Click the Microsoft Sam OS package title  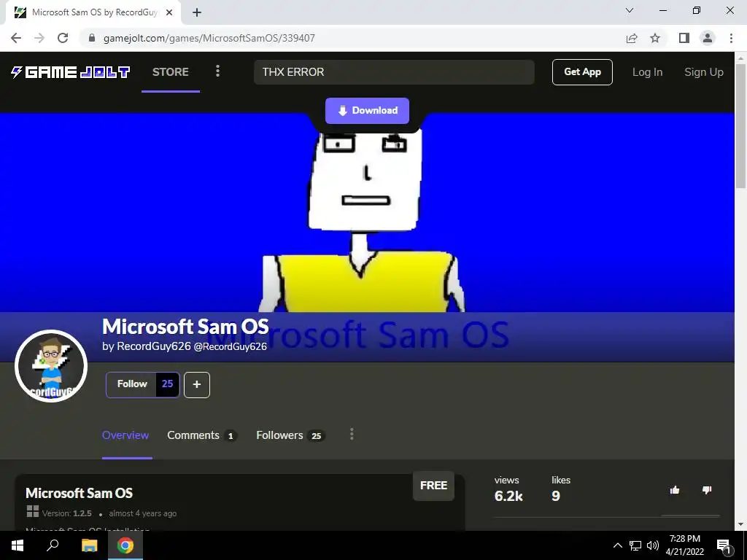[x=79, y=493]
